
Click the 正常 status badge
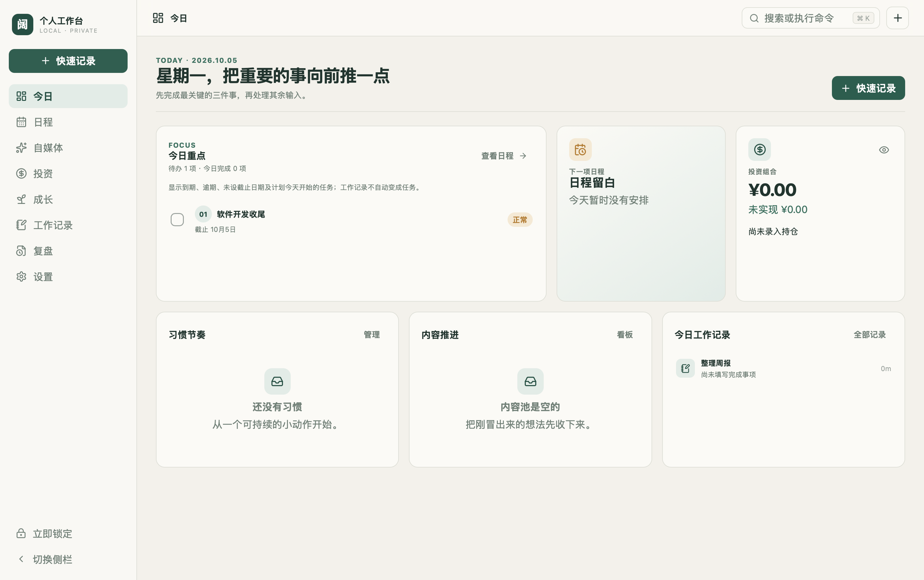click(x=520, y=220)
